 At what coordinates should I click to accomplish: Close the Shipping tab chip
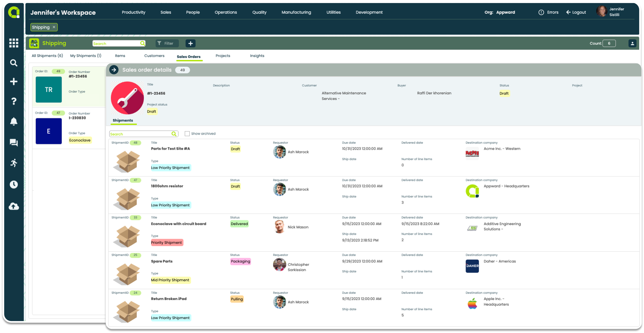tap(54, 27)
